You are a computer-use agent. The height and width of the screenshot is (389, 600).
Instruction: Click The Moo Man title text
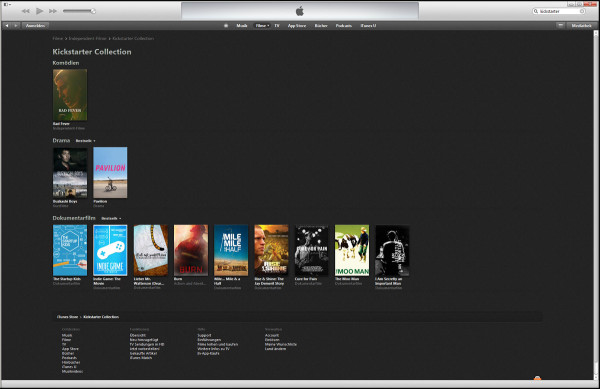pyautogui.click(x=347, y=279)
